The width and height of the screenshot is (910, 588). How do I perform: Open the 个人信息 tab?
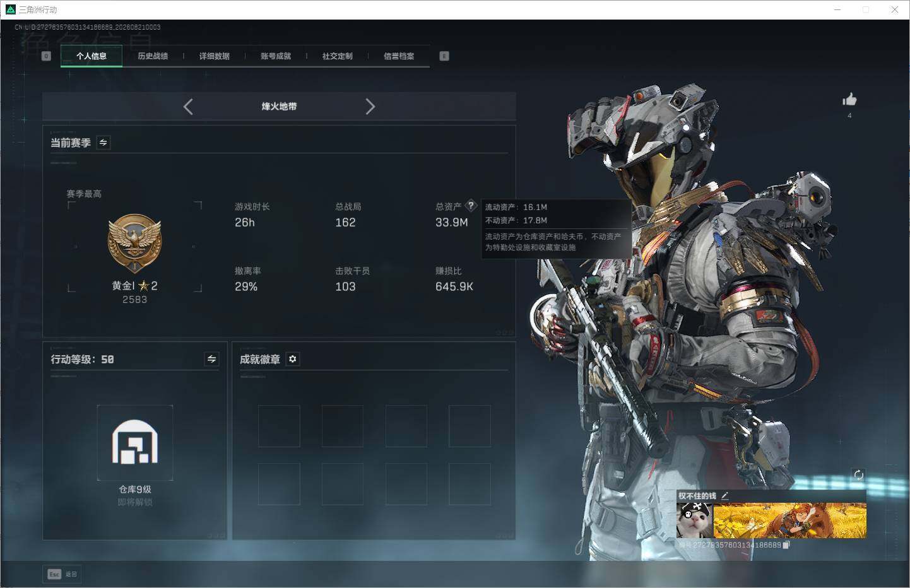pos(92,56)
